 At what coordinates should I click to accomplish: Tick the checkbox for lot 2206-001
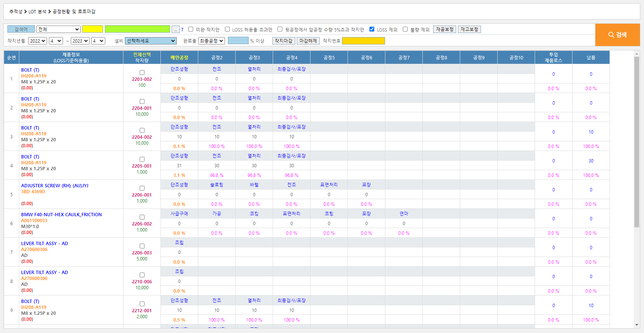pyautogui.click(x=142, y=188)
